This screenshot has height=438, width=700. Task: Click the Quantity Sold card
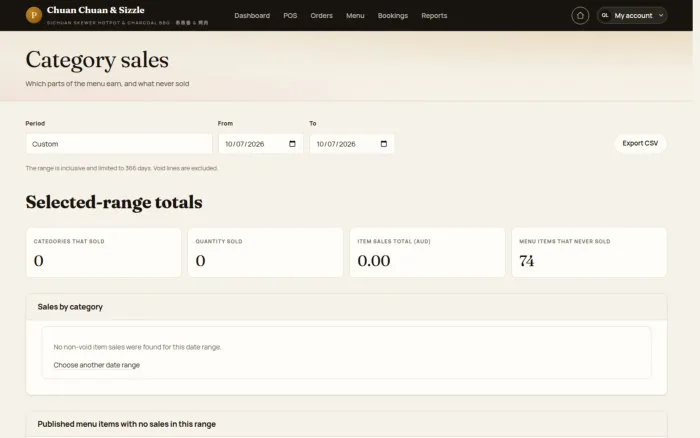pos(265,253)
